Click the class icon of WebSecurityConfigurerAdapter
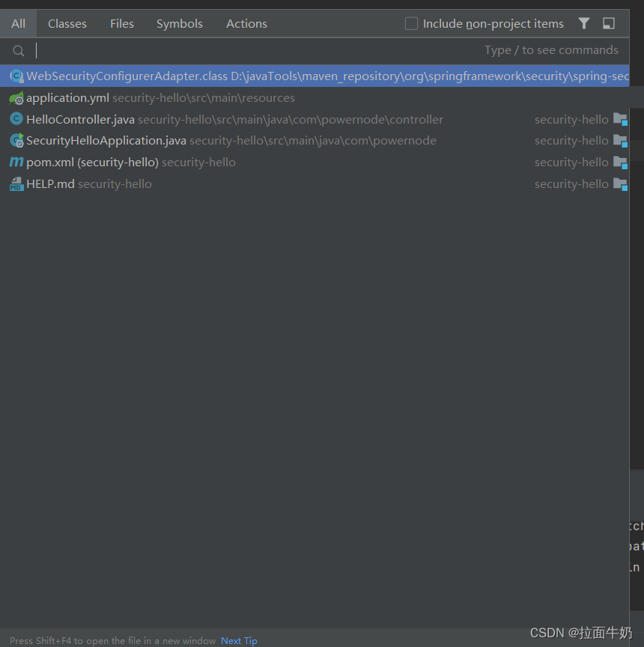Image resolution: width=644 pixels, height=647 pixels. [x=16, y=76]
